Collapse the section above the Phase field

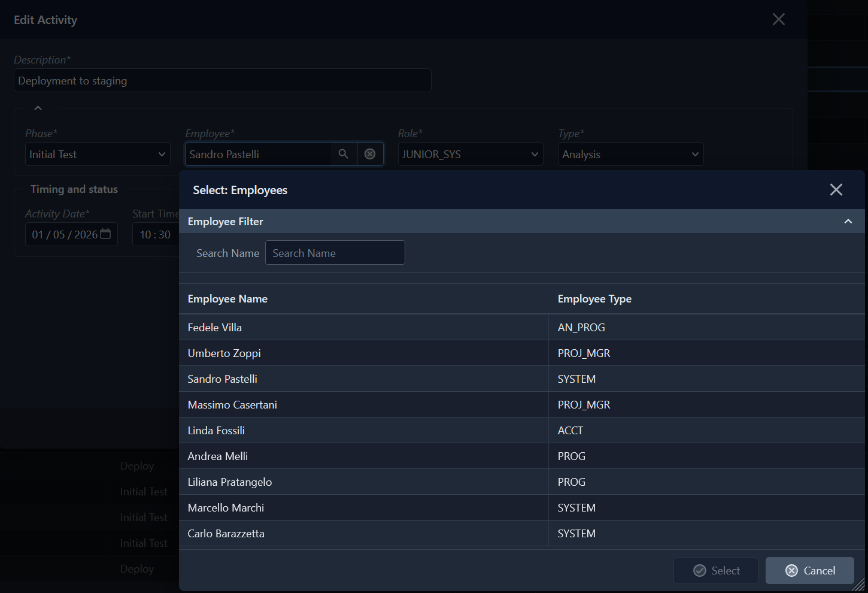pos(38,108)
